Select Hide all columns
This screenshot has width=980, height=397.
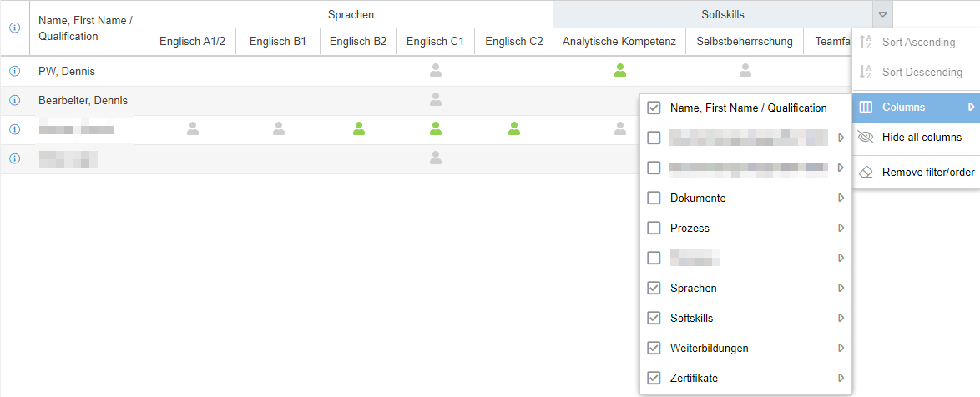click(922, 137)
